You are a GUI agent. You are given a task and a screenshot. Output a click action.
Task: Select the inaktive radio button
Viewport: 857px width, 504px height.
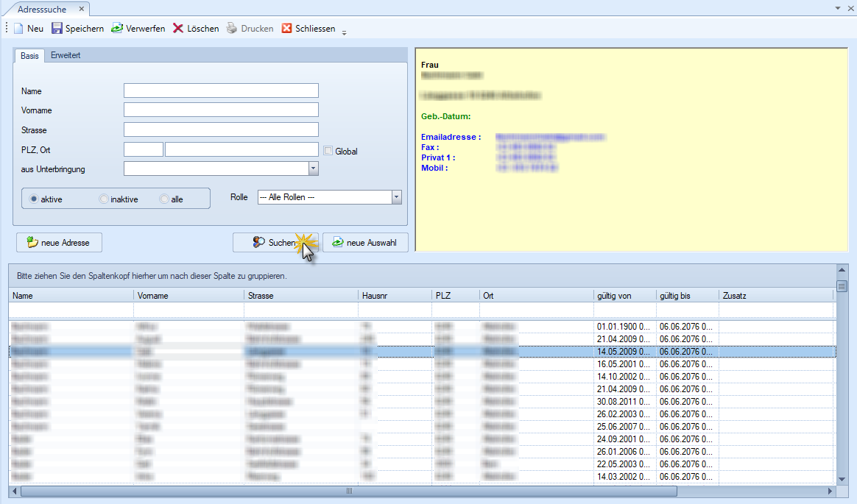point(104,199)
